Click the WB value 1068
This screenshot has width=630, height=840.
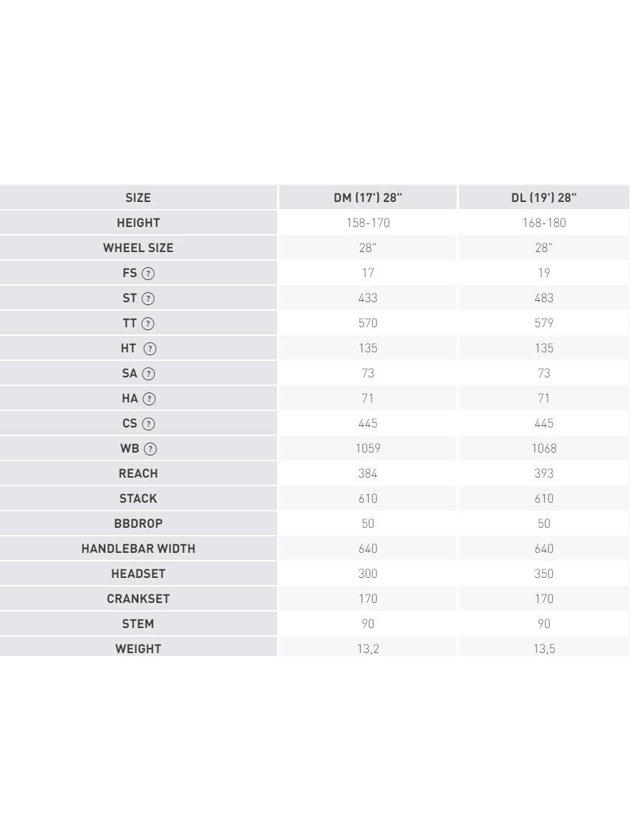tap(544, 448)
